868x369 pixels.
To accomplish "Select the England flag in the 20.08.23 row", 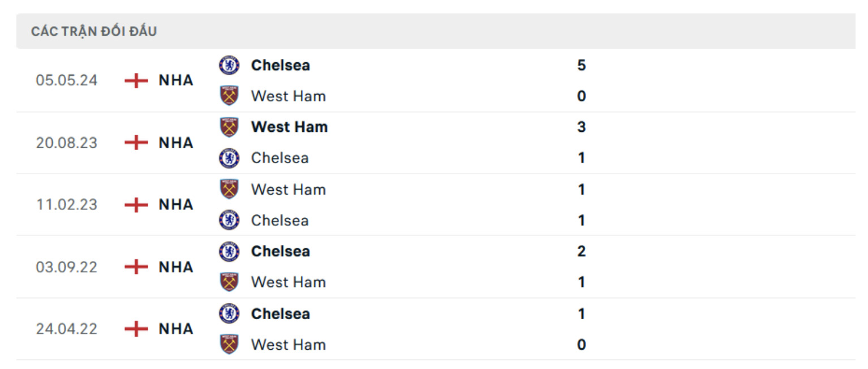I will coord(137,143).
